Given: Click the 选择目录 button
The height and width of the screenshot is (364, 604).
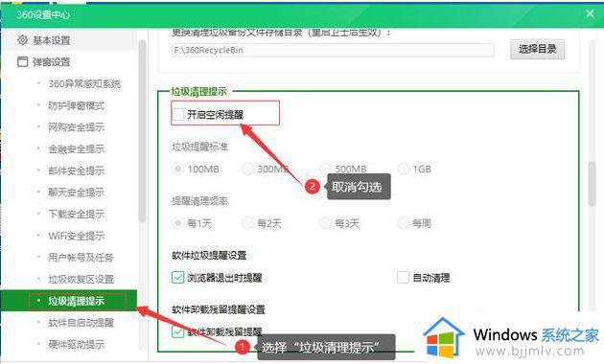Looking at the screenshot, I should click(x=537, y=49).
